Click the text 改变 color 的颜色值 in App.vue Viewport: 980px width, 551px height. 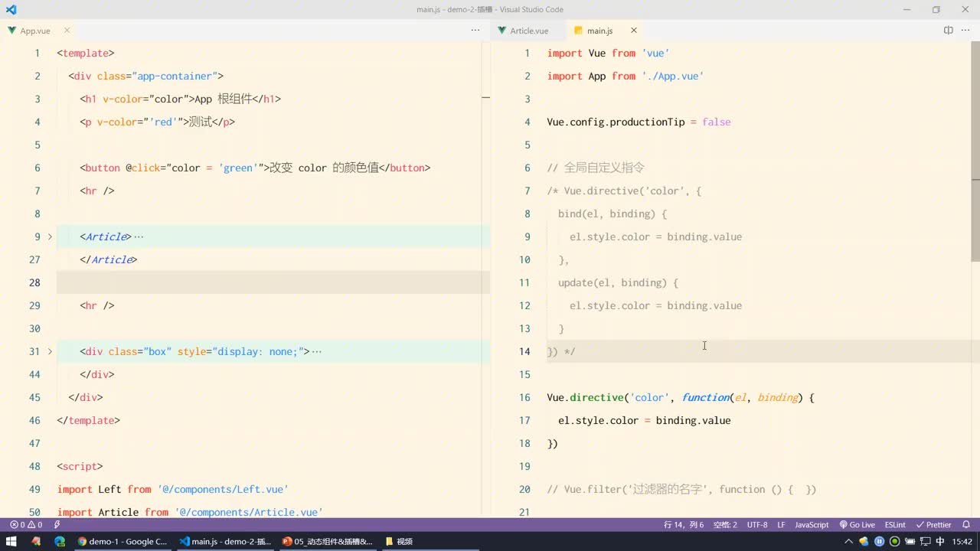[324, 168]
